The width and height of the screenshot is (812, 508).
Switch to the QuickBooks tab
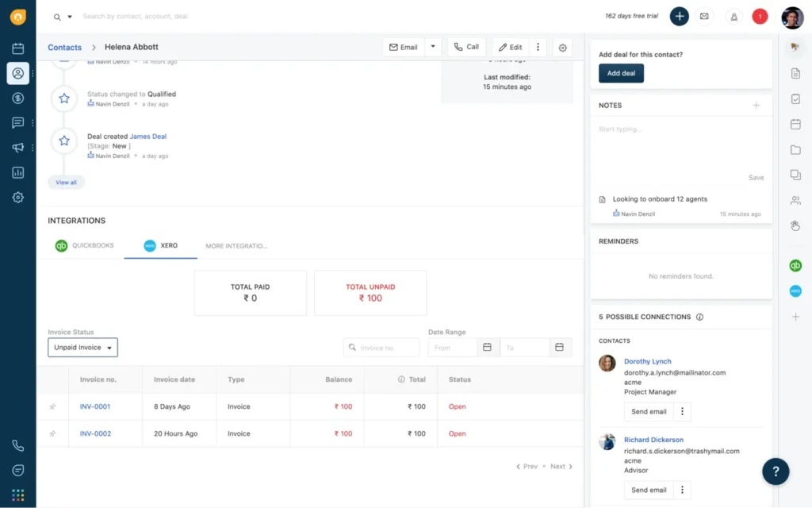point(84,246)
